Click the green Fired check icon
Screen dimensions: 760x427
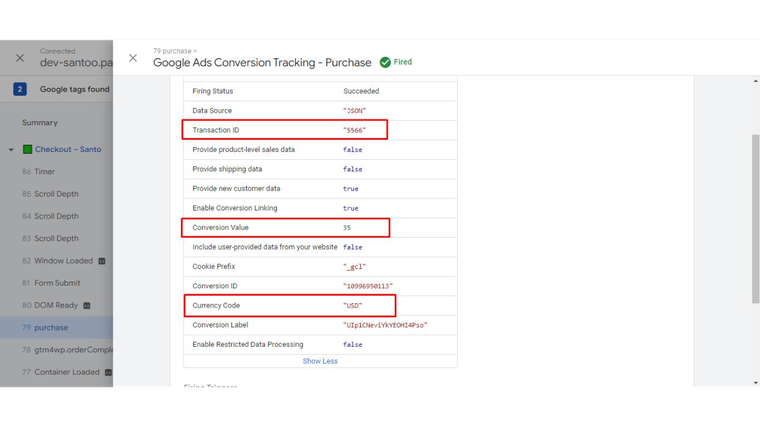click(385, 63)
